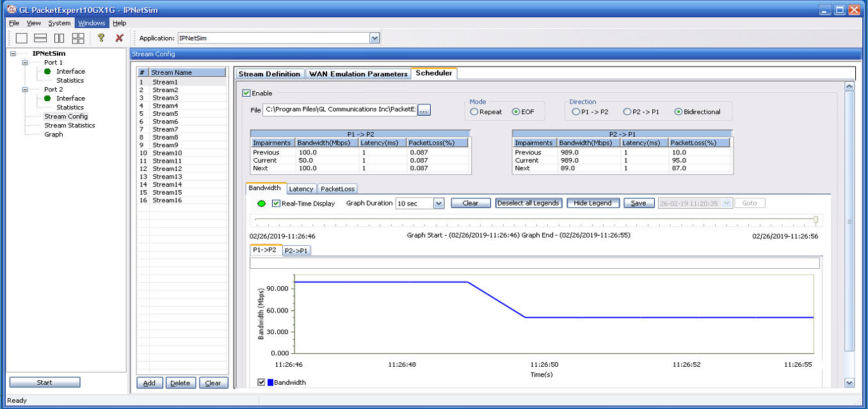Select Stream Statistics in the tree
Viewport: 868px width, 409px height.
click(70, 125)
